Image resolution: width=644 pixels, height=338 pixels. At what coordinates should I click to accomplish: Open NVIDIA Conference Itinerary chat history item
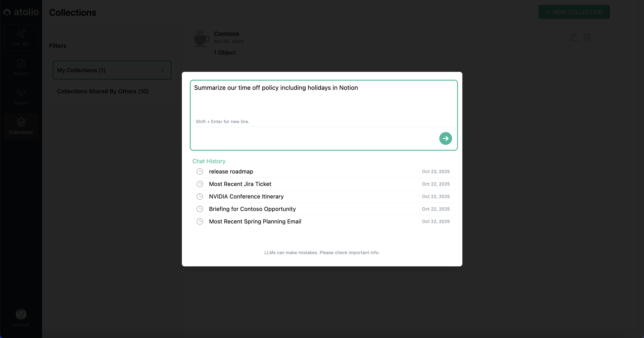(x=246, y=196)
